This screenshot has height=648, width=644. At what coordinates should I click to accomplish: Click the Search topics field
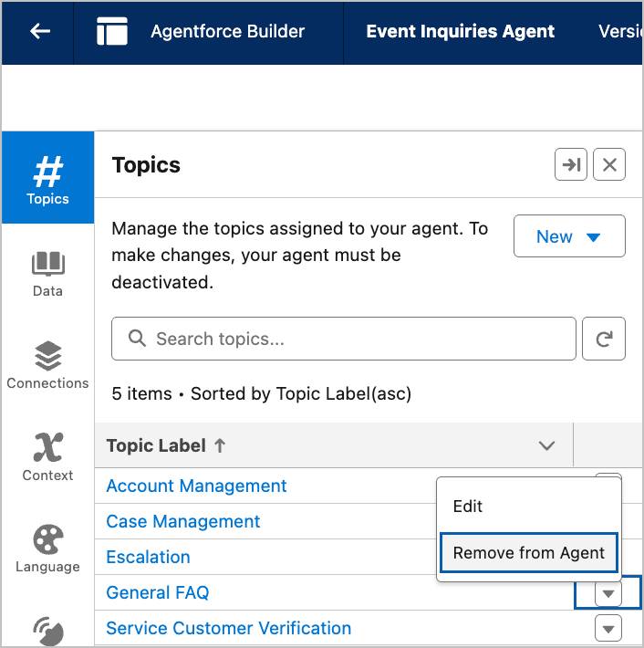pos(344,339)
